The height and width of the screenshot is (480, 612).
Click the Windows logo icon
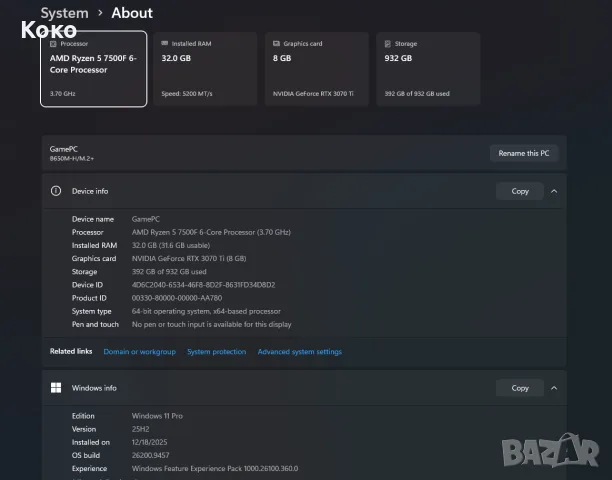[56, 388]
